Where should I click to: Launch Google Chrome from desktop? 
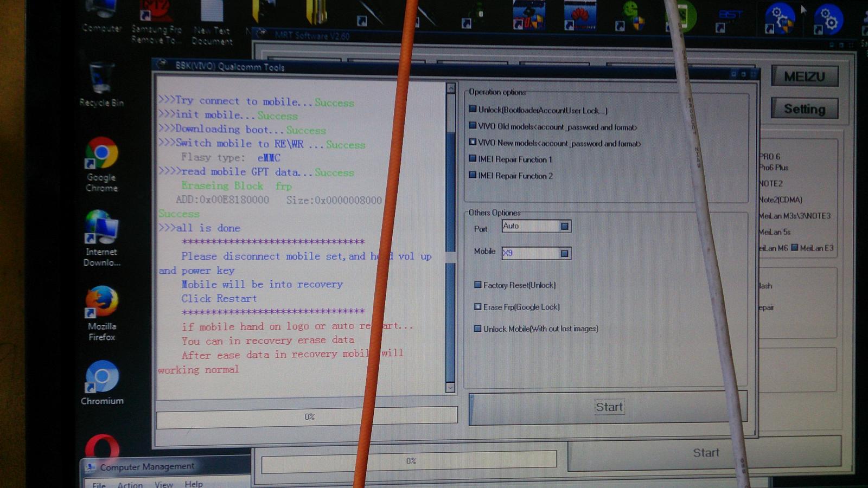coord(101,164)
